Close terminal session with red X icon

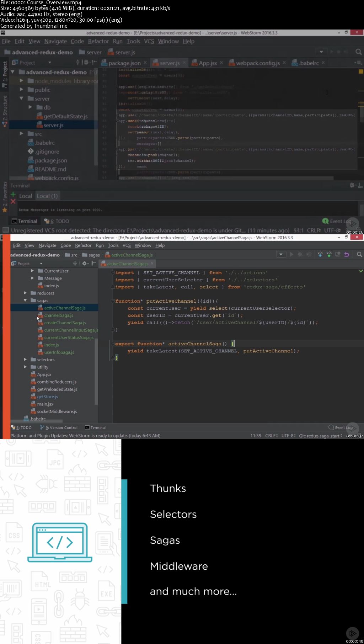(13, 202)
